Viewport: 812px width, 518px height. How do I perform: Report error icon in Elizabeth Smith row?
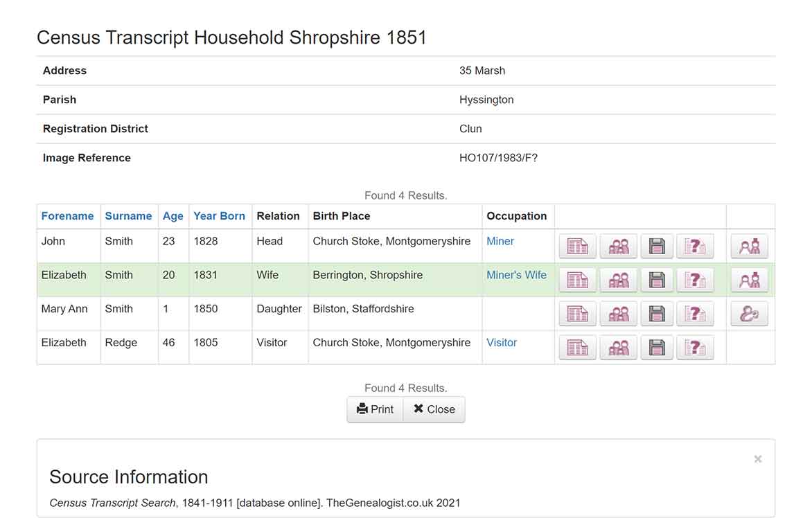(695, 280)
